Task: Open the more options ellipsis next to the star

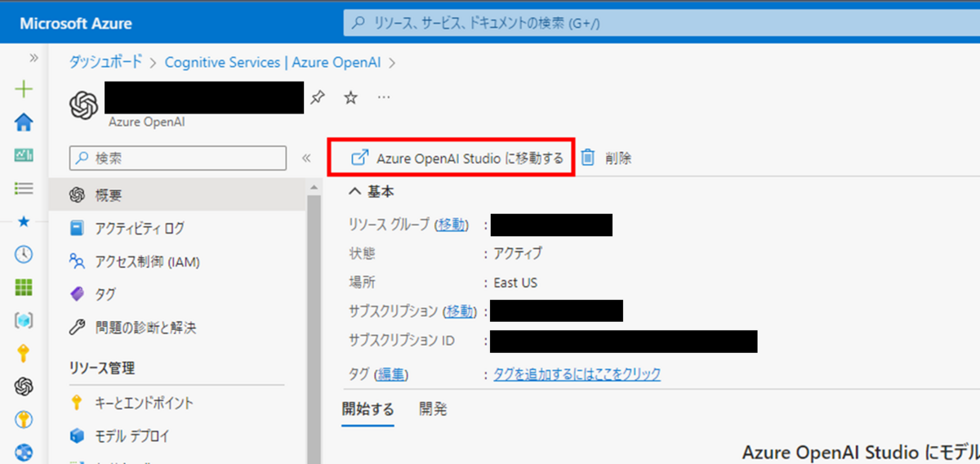Action: pyautogui.click(x=384, y=97)
